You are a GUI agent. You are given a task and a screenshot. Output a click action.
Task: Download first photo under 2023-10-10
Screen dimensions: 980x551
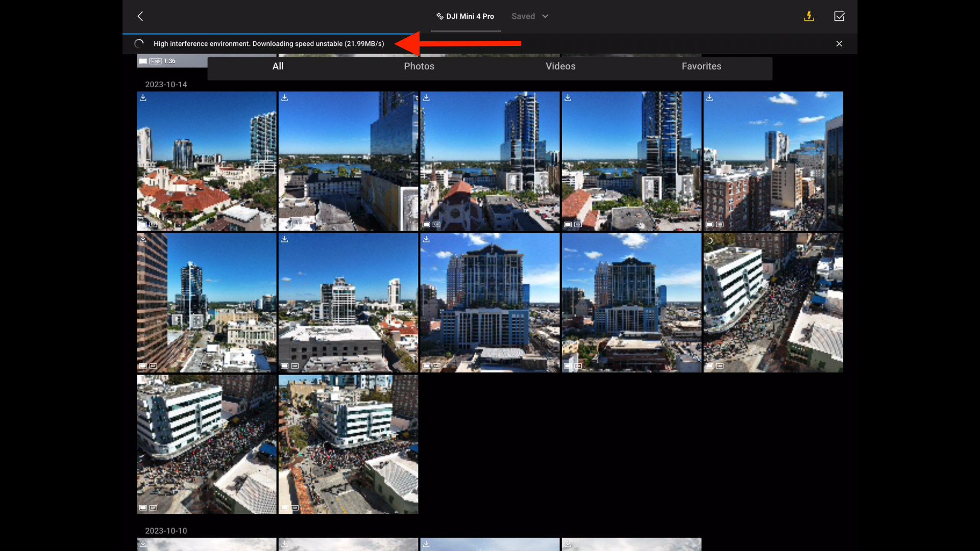pos(143,544)
